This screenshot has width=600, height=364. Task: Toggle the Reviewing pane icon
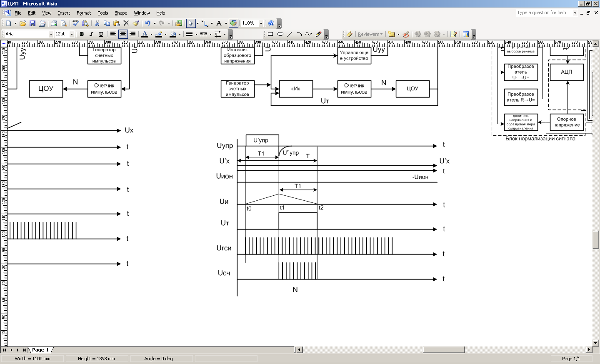[x=466, y=34]
